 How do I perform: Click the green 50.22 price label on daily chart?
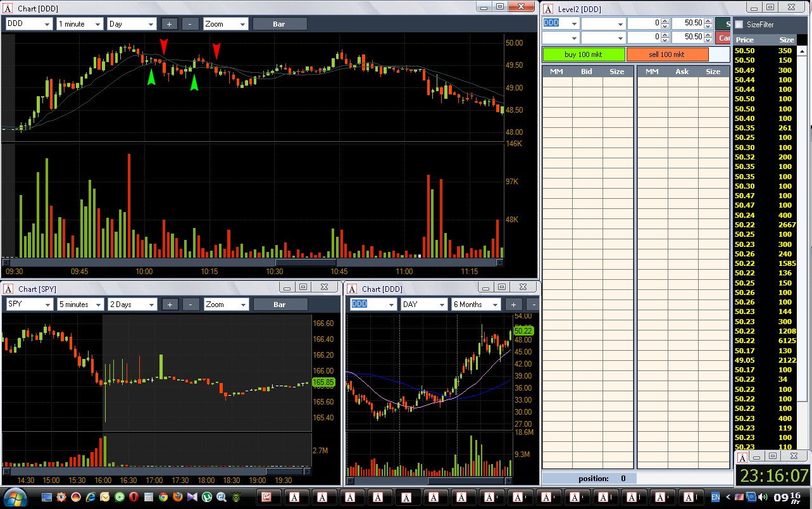[x=524, y=330]
